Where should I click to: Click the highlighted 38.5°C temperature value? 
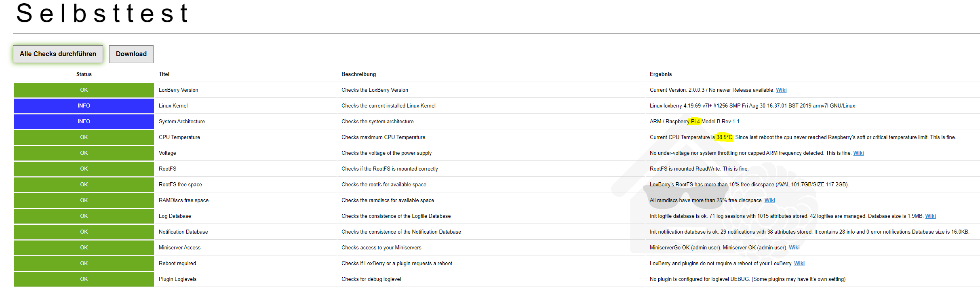pyautogui.click(x=724, y=137)
